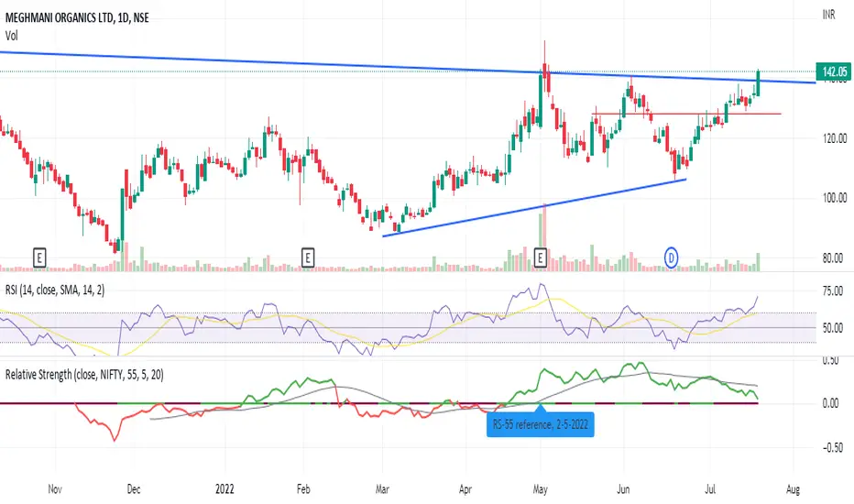
Task: Click the RSI (14, close, SMA, 14, 2) label
Action: click(x=54, y=290)
